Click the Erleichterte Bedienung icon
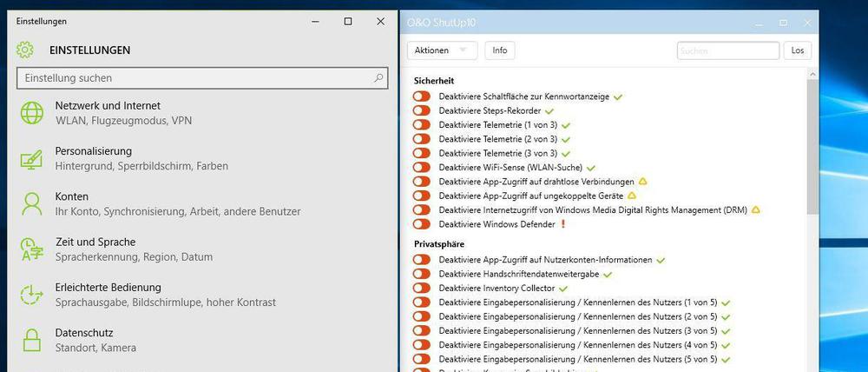The height and width of the screenshot is (372, 868). coord(31,295)
